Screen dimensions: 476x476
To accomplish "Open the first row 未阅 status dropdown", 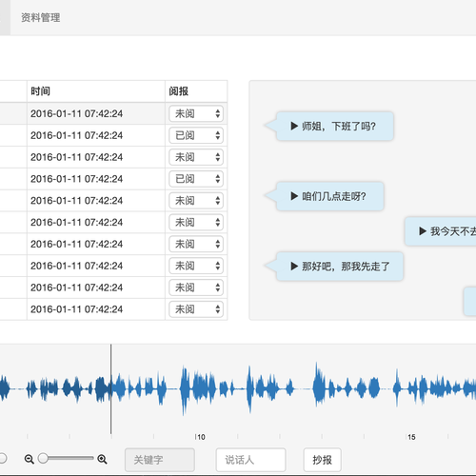I will (196, 113).
